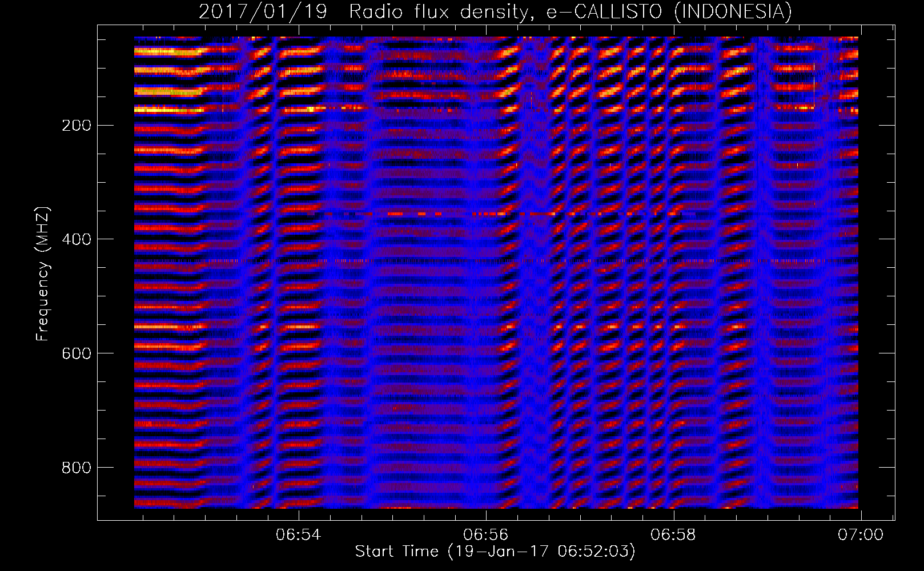924x571 pixels.
Task: Select the 800 frequency tick label
Action: tap(77, 468)
